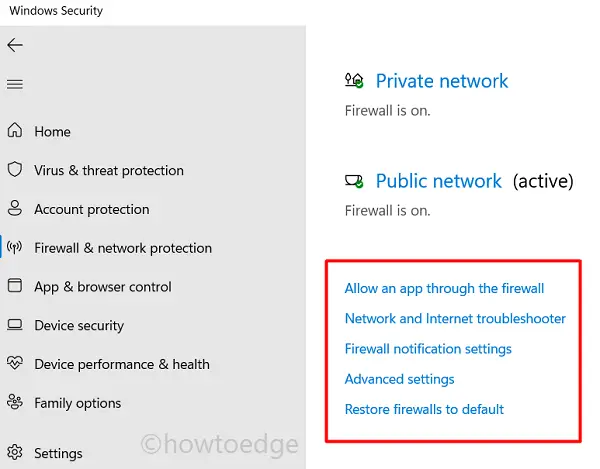Select App & browser control menu item
This screenshot has height=469, width=600.
103,287
